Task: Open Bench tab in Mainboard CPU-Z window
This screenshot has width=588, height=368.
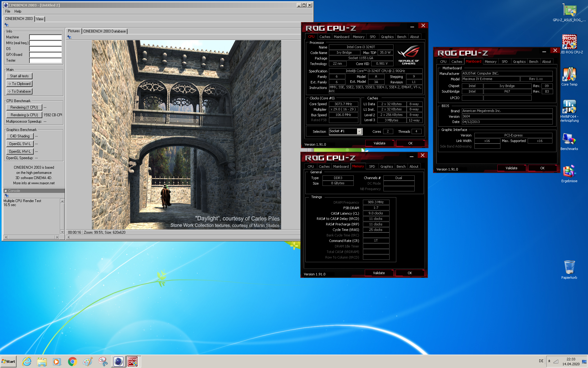Action: 534,62
